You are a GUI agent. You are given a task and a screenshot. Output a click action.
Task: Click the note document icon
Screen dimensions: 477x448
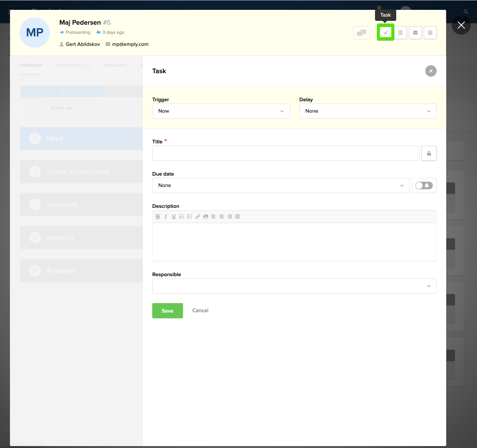tap(400, 33)
